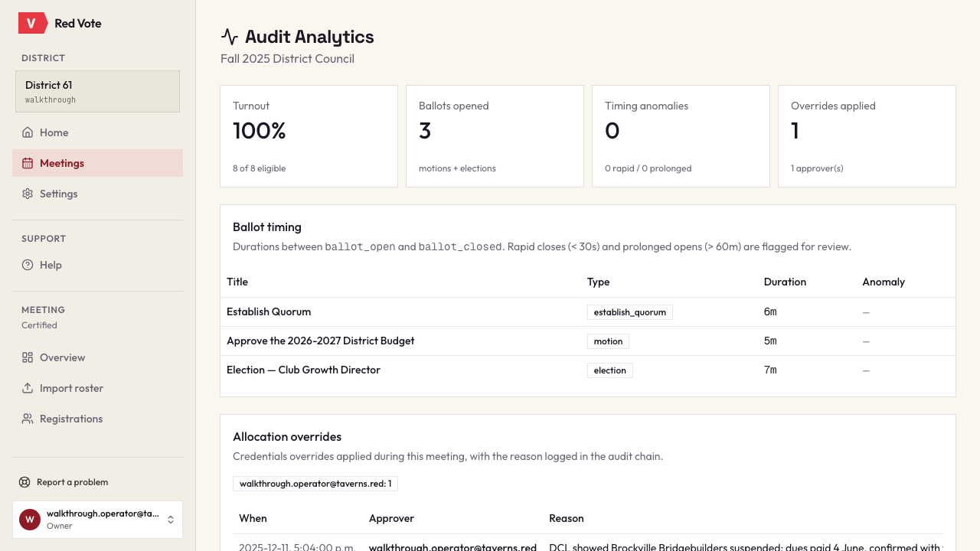Click the Fall 2025 District Council subtitle
This screenshot has height=551, width=980.
point(287,58)
